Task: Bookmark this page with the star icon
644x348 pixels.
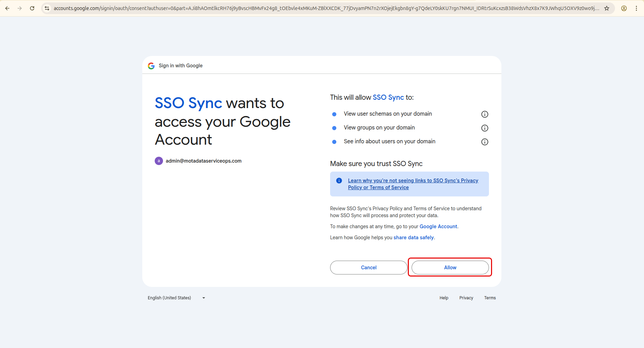Action: tap(607, 8)
